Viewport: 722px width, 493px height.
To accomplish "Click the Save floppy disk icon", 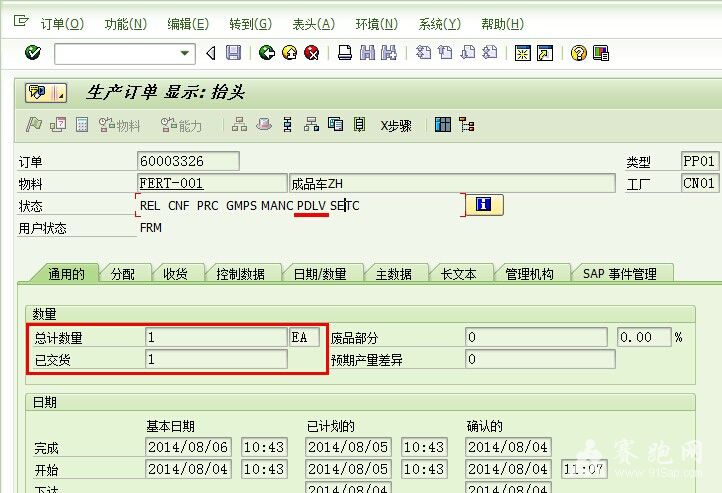I will pyautogui.click(x=233, y=53).
